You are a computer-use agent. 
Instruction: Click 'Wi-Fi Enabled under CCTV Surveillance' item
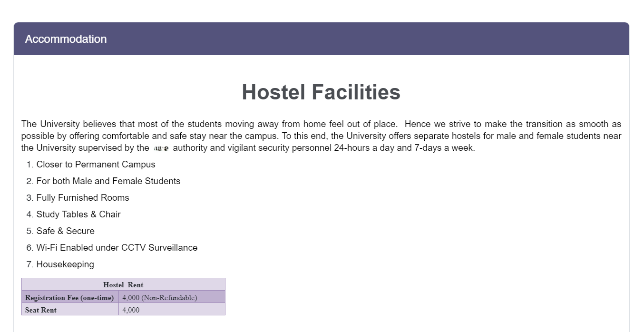(x=117, y=248)
